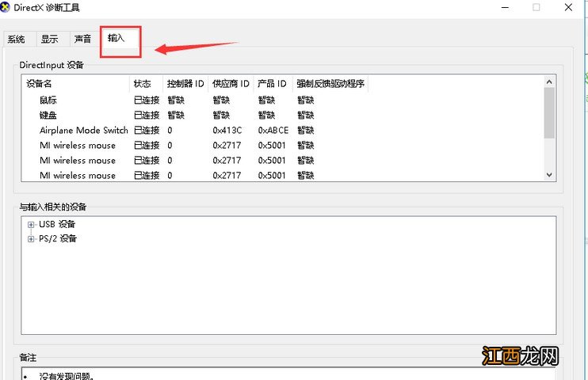Click the 控制器 ID column header
Image resolution: width=588 pixels, height=380 pixels.
click(x=185, y=84)
